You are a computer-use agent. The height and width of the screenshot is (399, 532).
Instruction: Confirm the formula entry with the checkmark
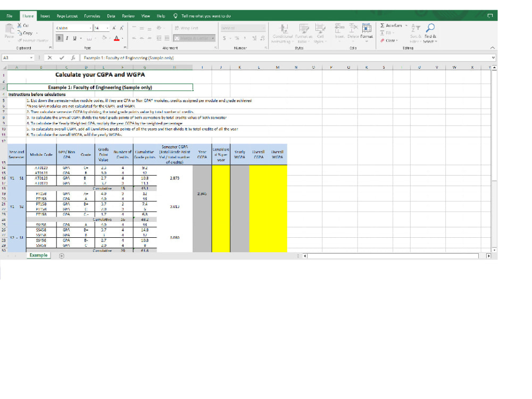[x=61, y=57]
